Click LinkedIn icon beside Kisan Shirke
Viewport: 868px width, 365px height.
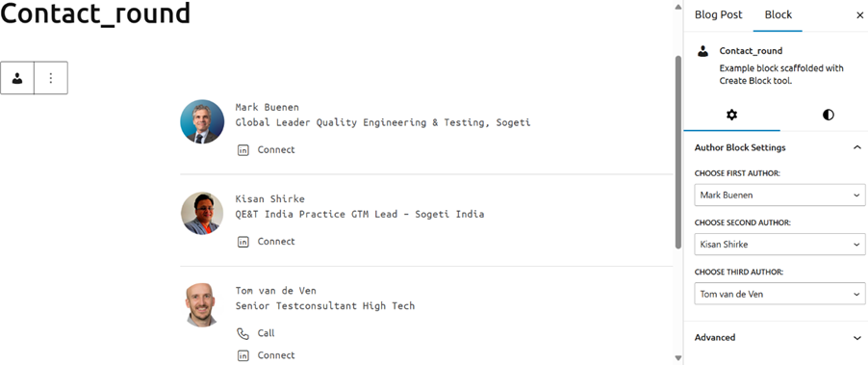[243, 242]
